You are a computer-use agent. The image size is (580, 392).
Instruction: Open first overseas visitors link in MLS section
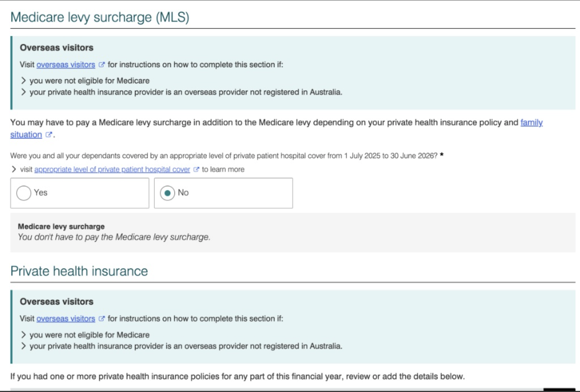pyautogui.click(x=66, y=65)
